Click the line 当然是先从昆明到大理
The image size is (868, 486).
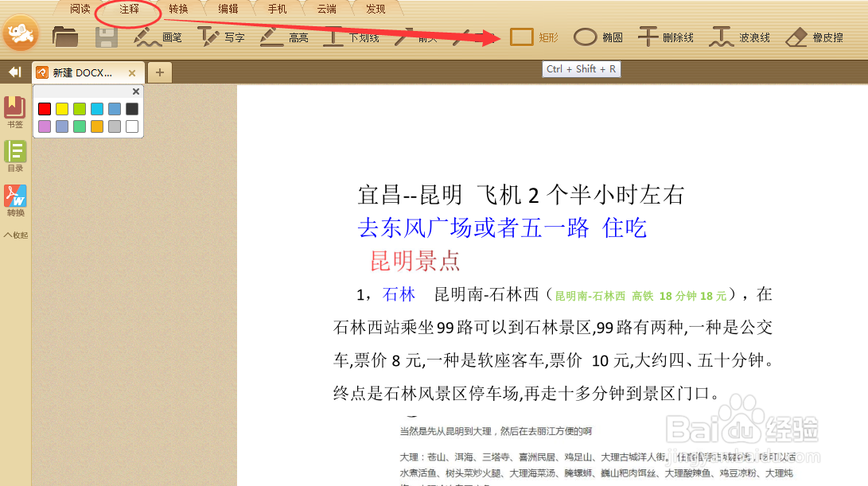tap(496, 431)
